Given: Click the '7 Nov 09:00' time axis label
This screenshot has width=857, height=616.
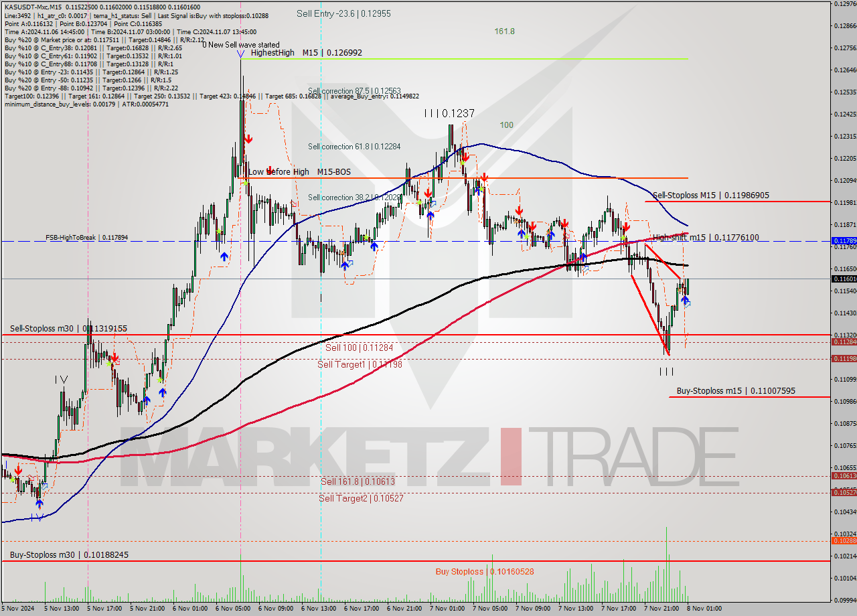Looking at the screenshot, I should [534, 609].
